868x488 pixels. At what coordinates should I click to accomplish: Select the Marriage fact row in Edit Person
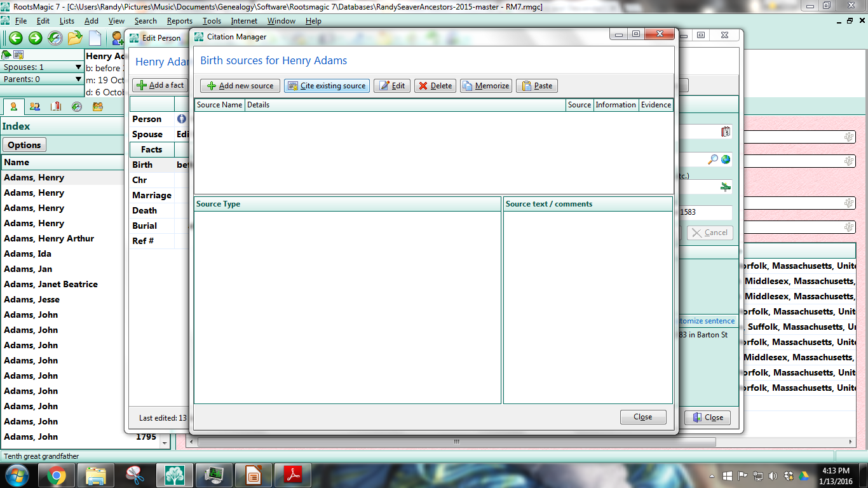(x=159, y=195)
